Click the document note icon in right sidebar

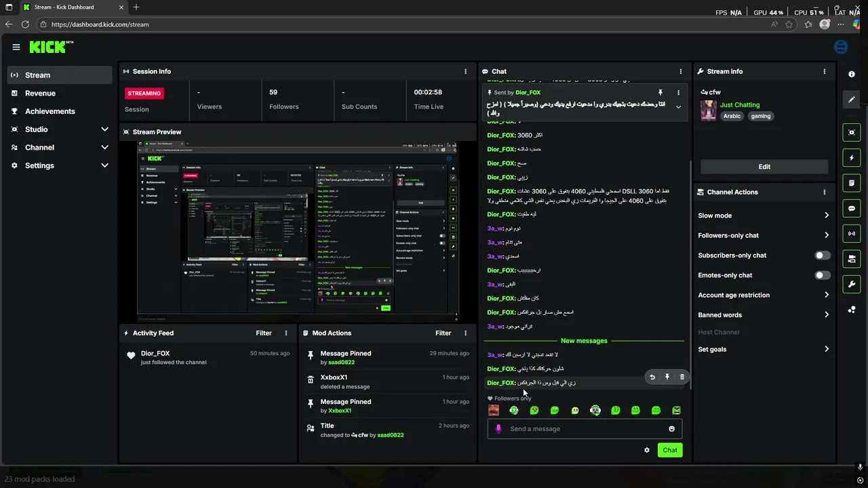click(852, 183)
